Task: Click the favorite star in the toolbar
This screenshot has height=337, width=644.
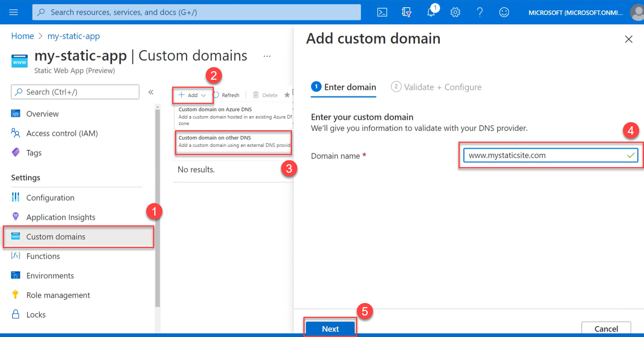Action: [287, 95]
